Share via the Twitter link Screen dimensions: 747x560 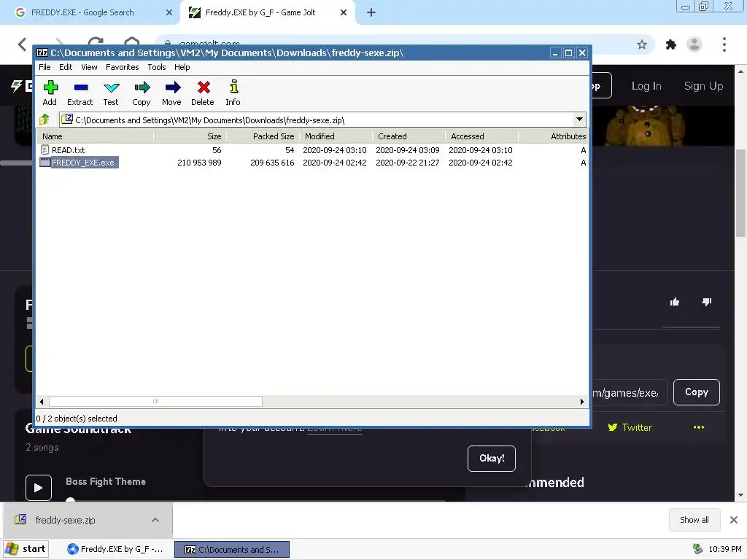click(630, 427)
